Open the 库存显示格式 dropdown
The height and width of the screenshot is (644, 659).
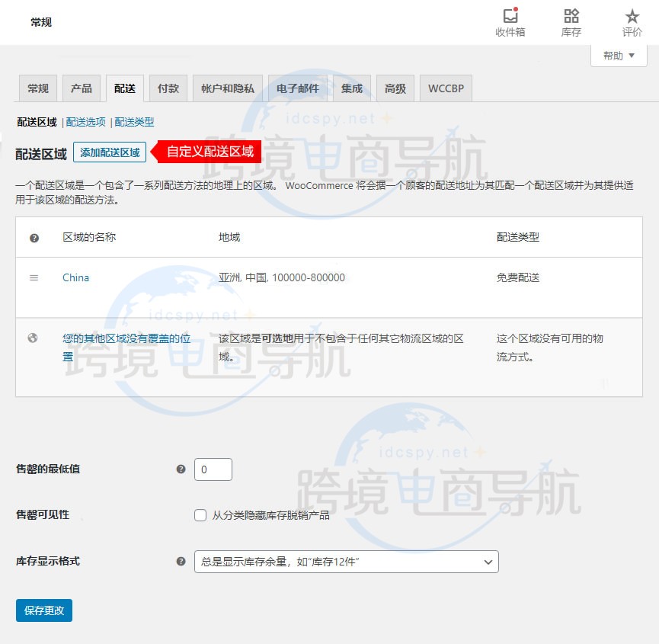click(347, 562)
